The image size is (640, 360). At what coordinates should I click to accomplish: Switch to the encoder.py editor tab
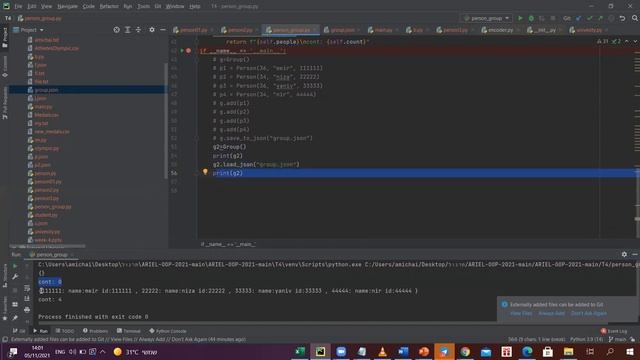point(500,30)
